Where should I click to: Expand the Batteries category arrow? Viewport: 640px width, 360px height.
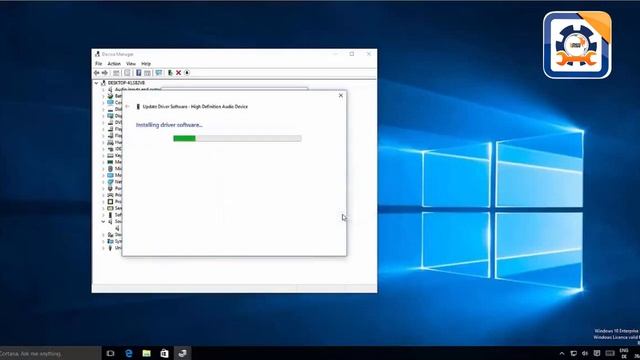[103, 96]
